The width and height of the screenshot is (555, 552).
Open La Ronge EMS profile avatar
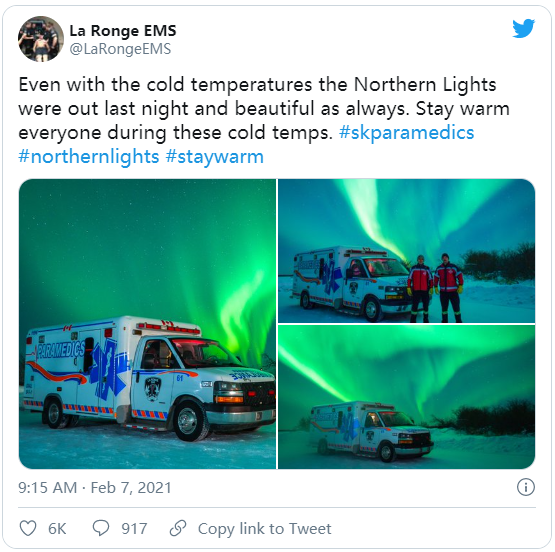[x=41, y=39]
